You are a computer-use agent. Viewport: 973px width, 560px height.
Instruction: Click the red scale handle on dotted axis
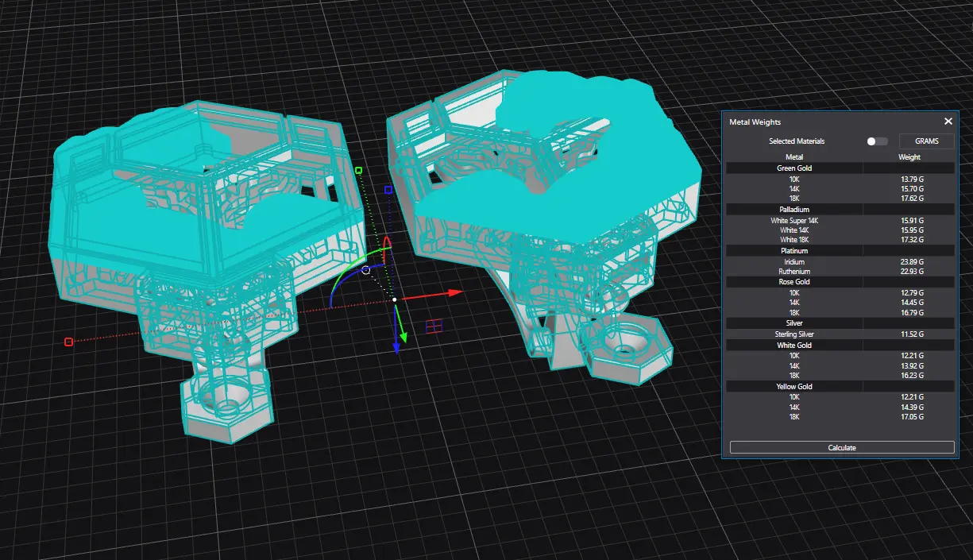tap(68, 342)
